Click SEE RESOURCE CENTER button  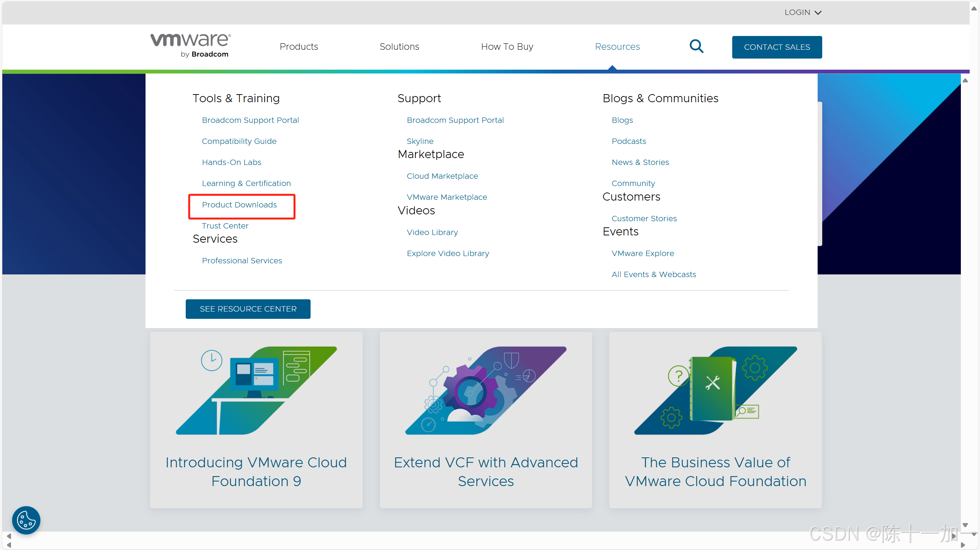click(x=248, y=308)
